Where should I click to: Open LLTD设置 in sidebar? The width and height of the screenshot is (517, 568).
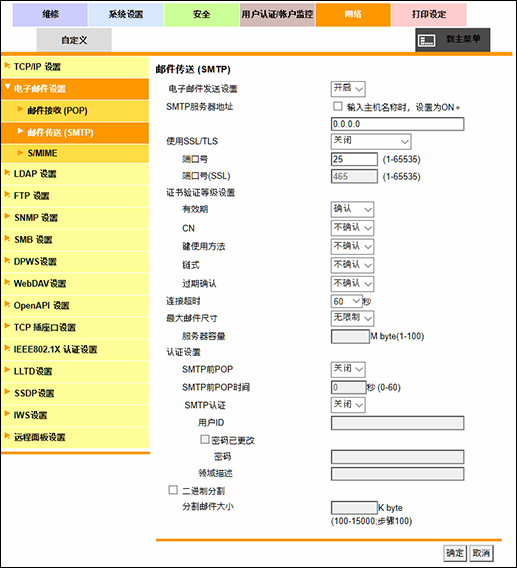75,371
